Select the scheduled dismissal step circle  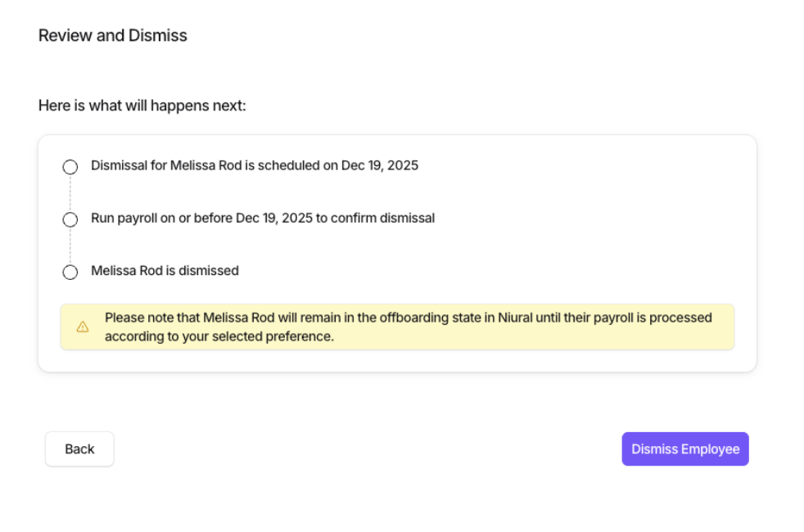(x=70, y=167)
